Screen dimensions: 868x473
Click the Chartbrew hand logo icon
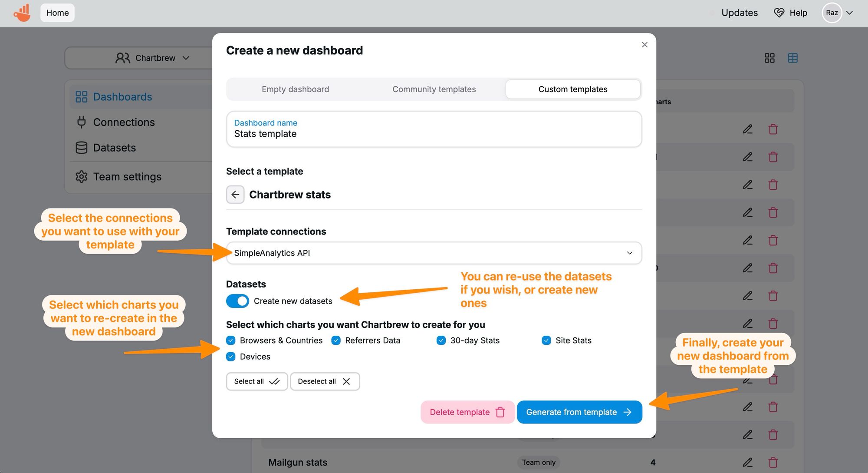point(22,13)
